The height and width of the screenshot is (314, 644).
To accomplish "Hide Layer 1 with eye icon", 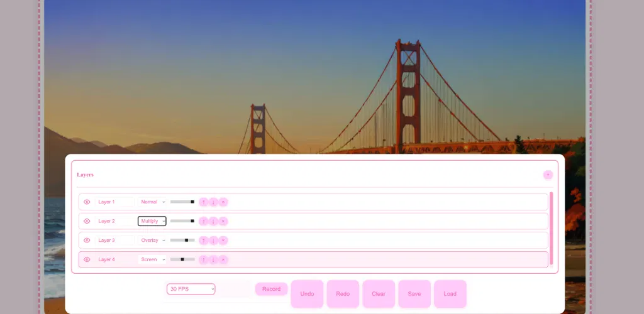I will click(87, 202).
